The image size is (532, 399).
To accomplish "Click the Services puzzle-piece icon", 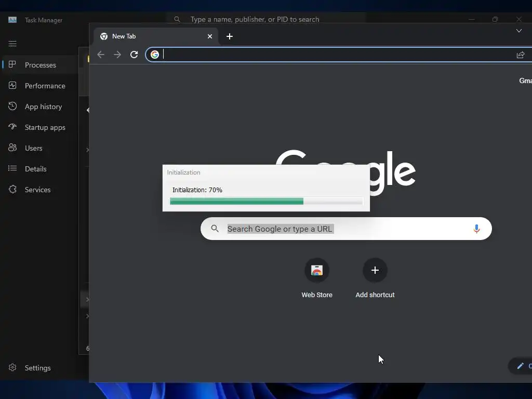I will pos(12,189).
